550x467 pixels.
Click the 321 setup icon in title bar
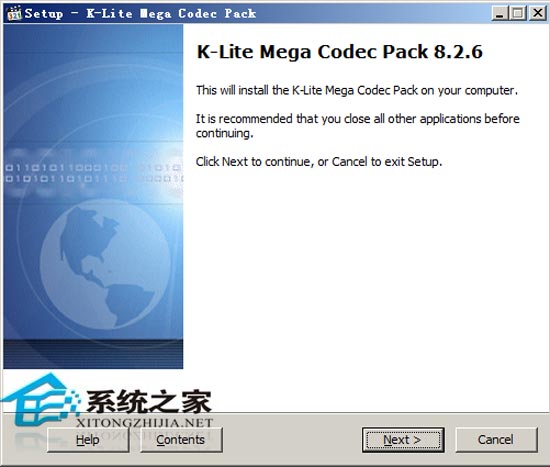coord(14,13)
